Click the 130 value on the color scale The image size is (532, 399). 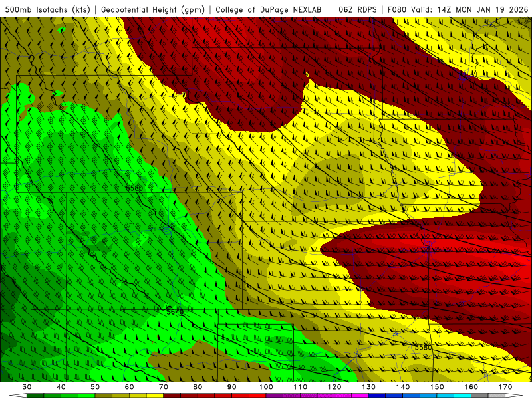[369, 387]
